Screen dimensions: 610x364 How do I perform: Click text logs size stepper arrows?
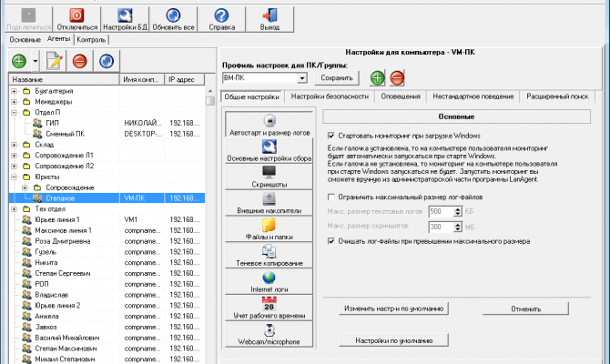tap(458, 212)
